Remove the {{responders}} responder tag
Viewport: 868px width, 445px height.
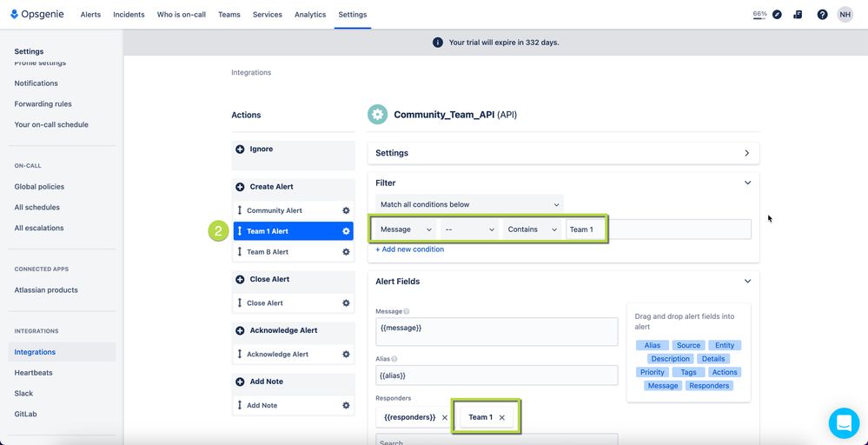445,418
